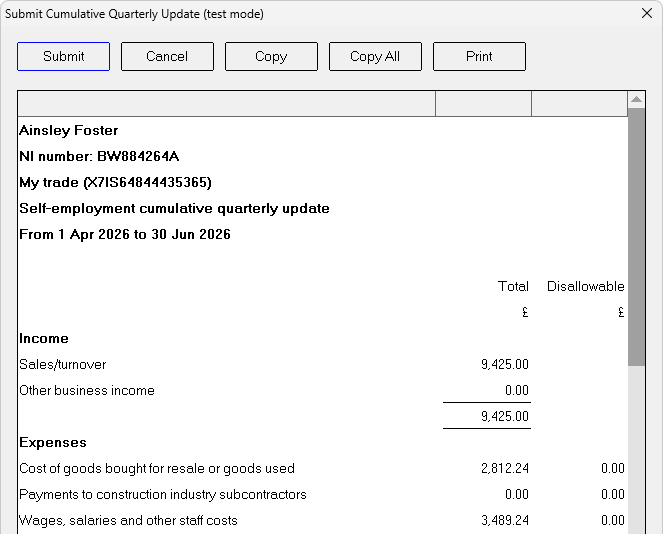
Task: Select the name Ainsley Foster
Action: click(x=68, y=130)
